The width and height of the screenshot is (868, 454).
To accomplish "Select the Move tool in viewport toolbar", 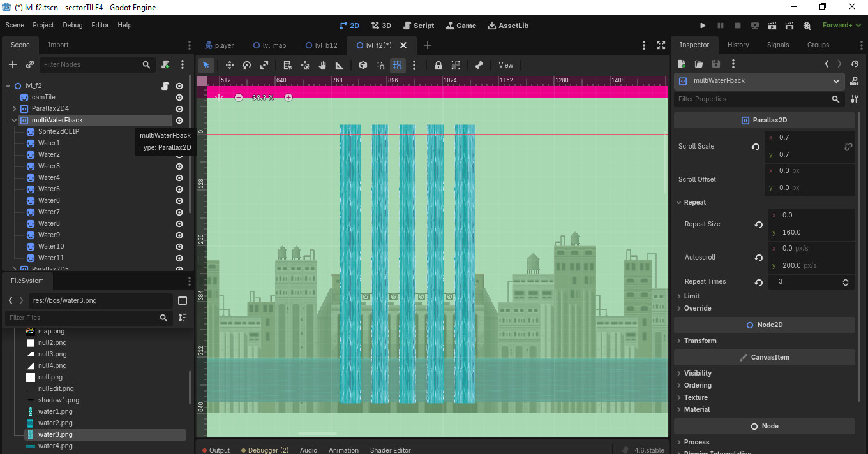I will point(229,65).
